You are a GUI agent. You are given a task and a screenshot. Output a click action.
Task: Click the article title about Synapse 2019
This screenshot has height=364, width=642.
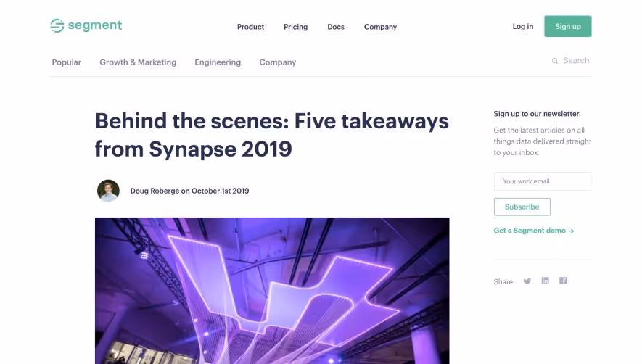[x=272, y=135]
